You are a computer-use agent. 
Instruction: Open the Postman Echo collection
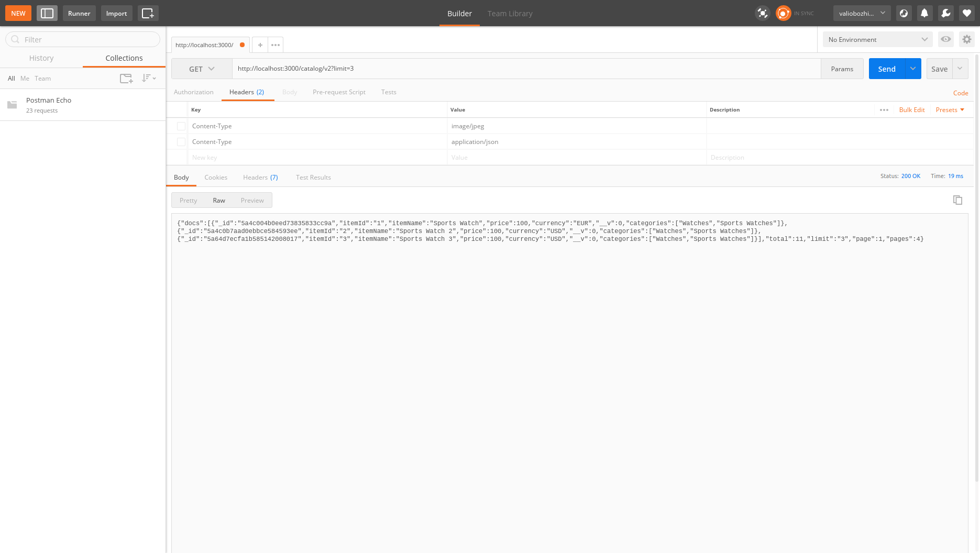[x=83, y=105]
